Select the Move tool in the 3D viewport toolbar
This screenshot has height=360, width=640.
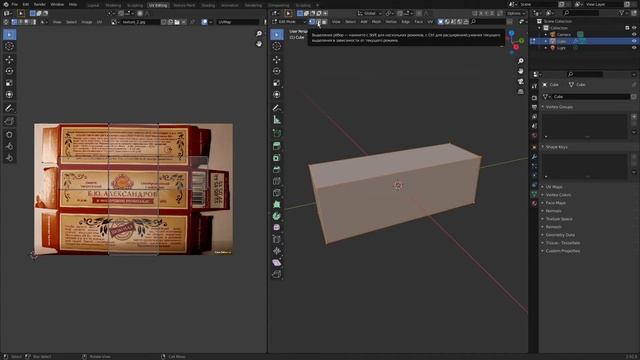[x=277, y=60]
